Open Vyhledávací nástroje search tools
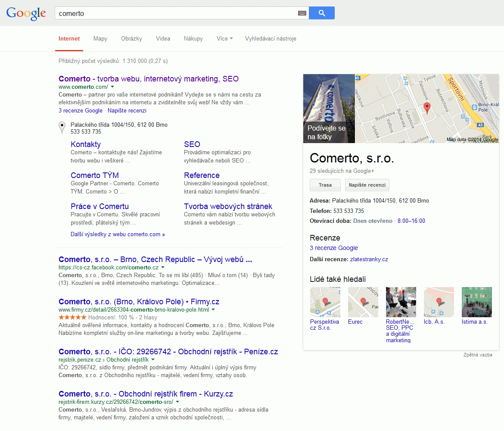The height and width of the screenshot is (431, 504). pos(271,39)
